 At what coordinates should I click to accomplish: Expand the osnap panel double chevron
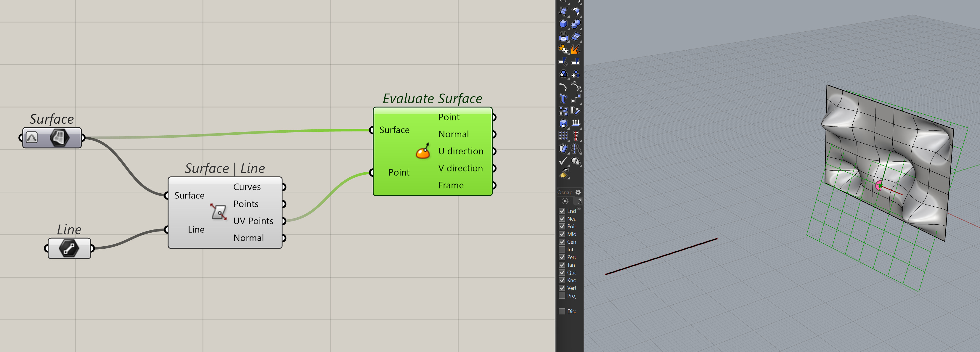(579, 209)
